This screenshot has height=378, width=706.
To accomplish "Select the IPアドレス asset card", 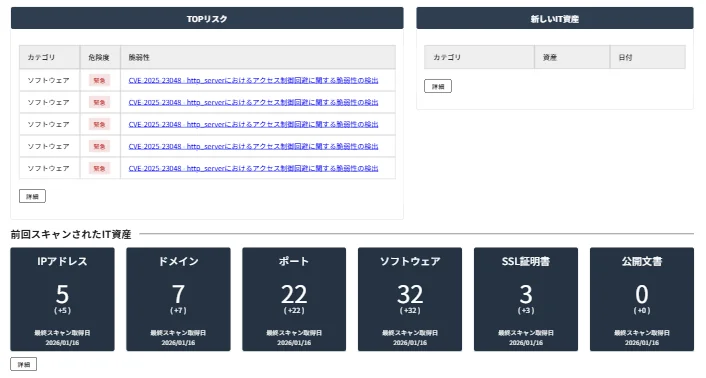I will click(x=62, y=299).
